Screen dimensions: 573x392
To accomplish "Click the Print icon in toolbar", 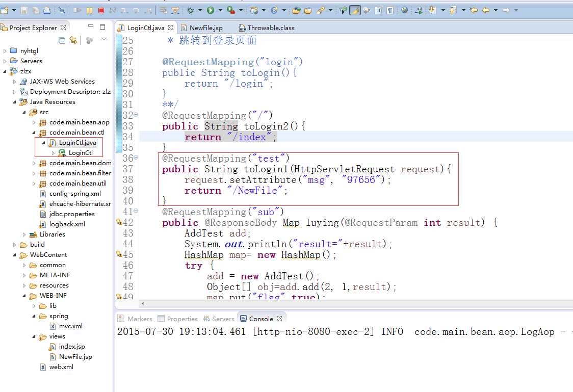I will [47, 10].
